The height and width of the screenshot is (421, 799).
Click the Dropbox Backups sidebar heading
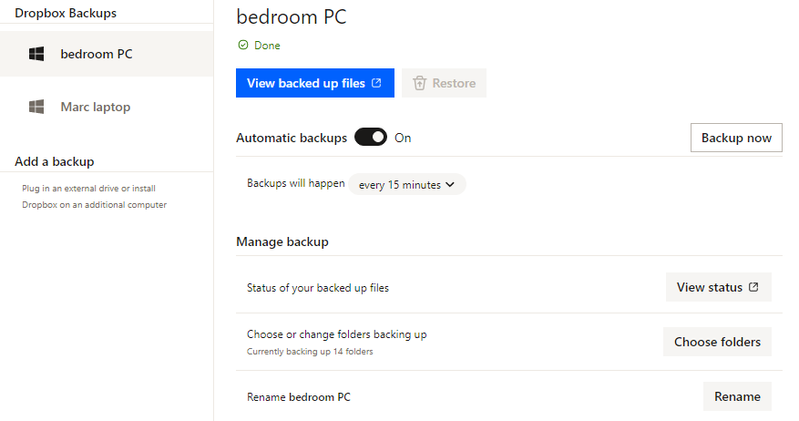[65, 13]
